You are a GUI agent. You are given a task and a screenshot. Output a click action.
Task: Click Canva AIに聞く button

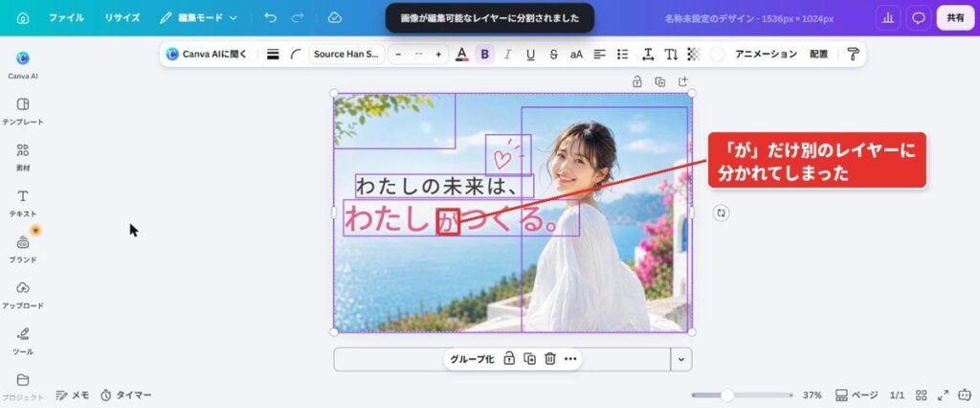coord(207,55)
